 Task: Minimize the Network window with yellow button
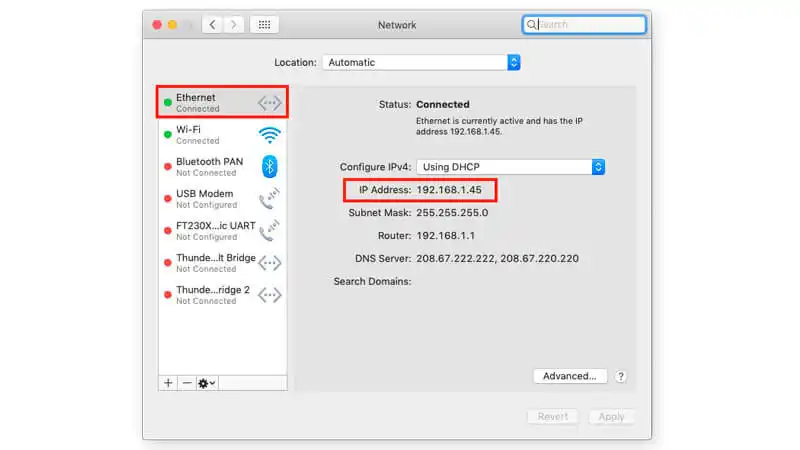tap(172, 24)
